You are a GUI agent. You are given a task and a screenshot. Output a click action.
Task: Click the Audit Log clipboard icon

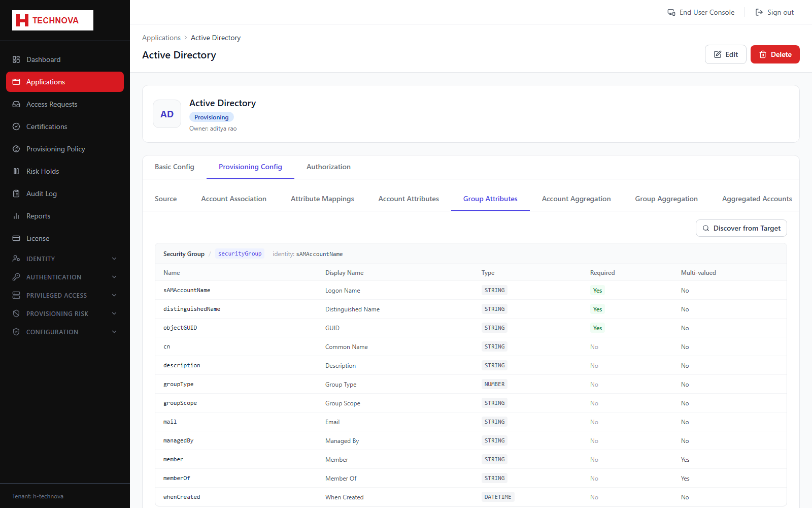[16, 194]
